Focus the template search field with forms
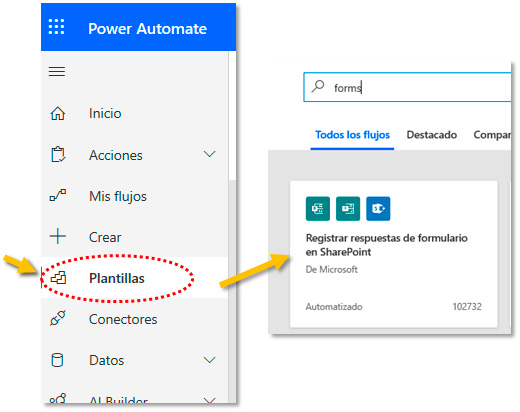 pyautogui.click(x=407, y=87)
